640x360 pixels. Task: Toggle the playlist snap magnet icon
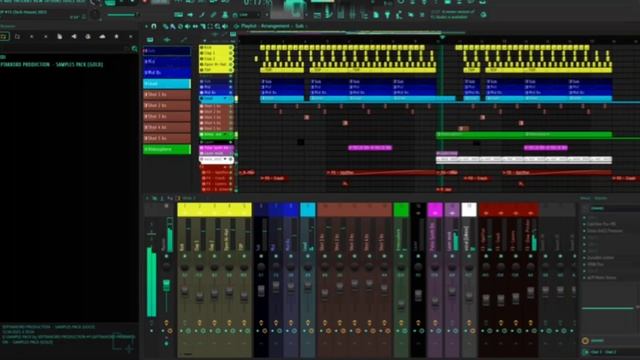tap(154, 26)
